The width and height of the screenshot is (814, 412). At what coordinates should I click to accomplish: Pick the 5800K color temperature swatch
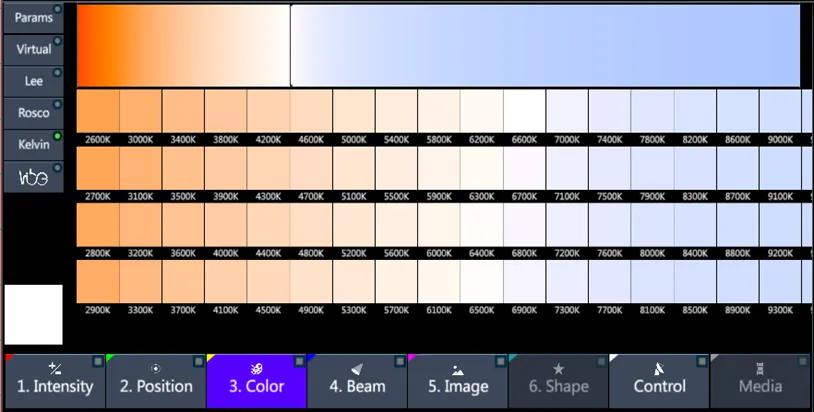pos(439,111)
